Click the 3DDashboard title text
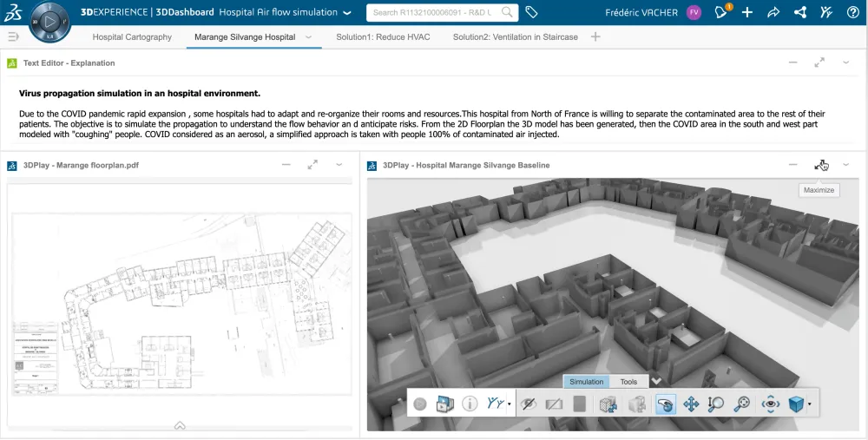868x440 pixels. (184, 12)
